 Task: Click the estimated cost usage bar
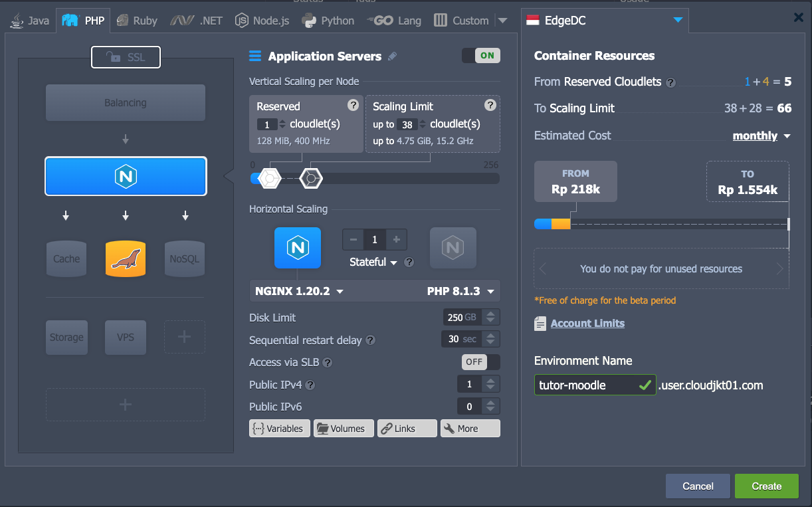point(662,225)
